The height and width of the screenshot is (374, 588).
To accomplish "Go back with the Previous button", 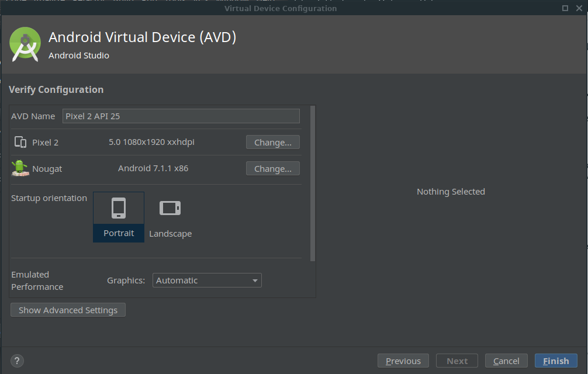I will [x=403, y=361].
